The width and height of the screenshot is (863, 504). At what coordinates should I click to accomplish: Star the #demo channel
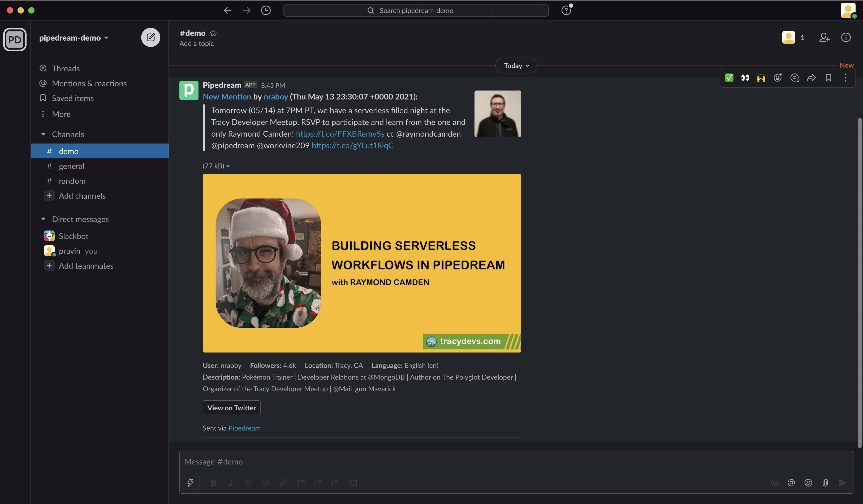tap(213, 33)
